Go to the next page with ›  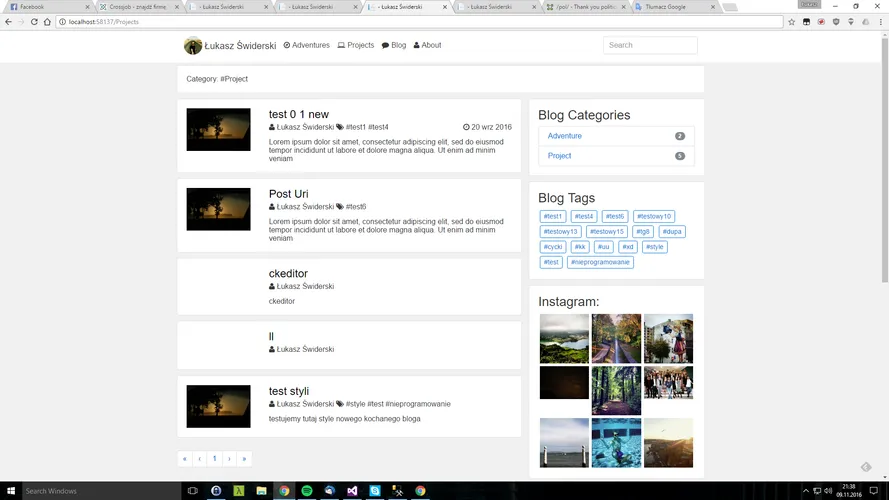[x=230, y=459]
